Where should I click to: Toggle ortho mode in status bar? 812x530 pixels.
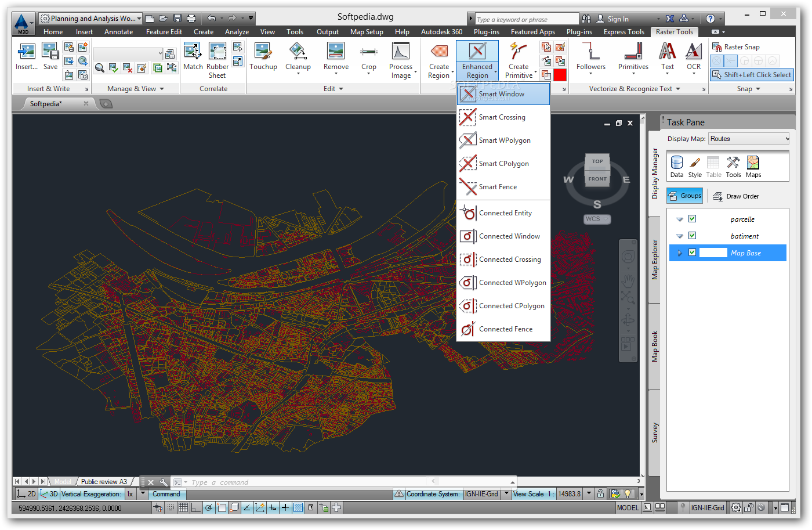click(196, 508)
